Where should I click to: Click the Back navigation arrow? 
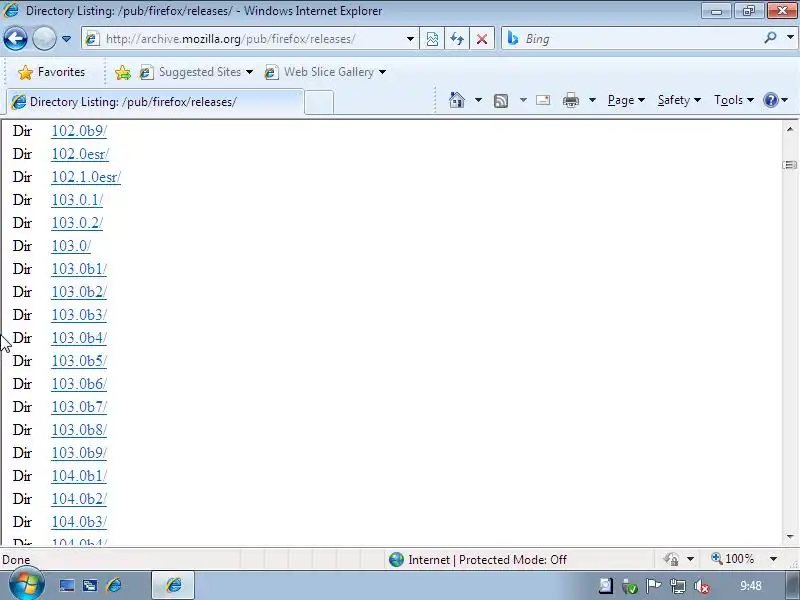click(15, 39)
